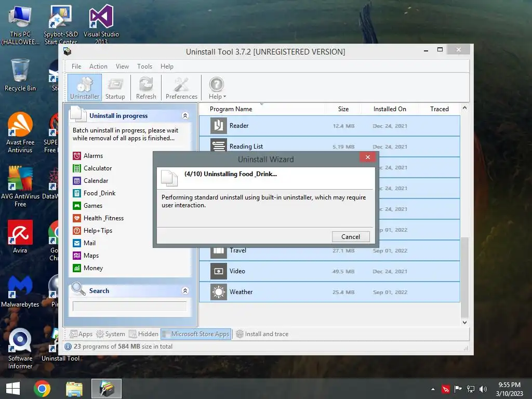Open This PC desktop icon

click(x=20, y=25)
